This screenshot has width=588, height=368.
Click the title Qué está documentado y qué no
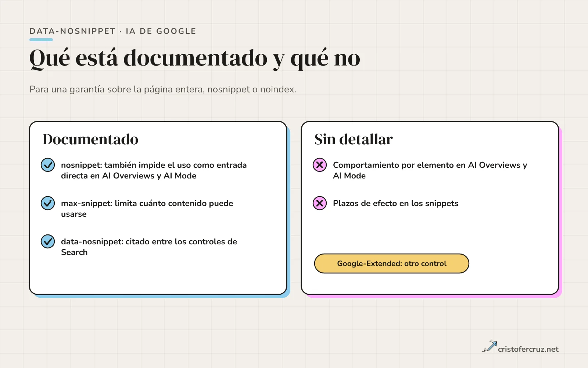coord(195,59)
